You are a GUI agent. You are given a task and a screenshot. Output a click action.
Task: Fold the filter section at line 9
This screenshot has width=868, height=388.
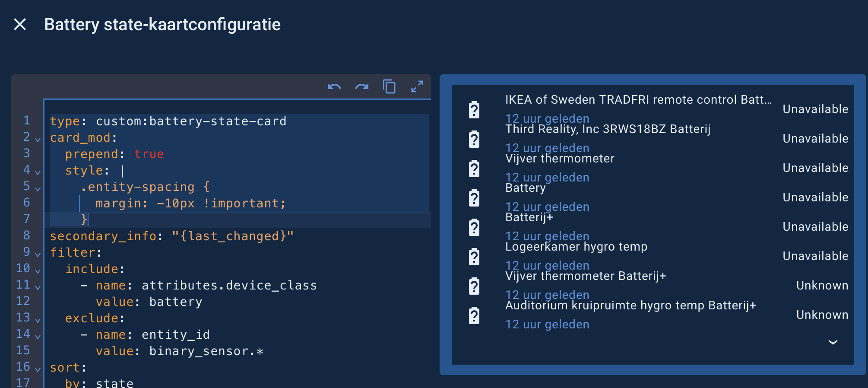38,254
